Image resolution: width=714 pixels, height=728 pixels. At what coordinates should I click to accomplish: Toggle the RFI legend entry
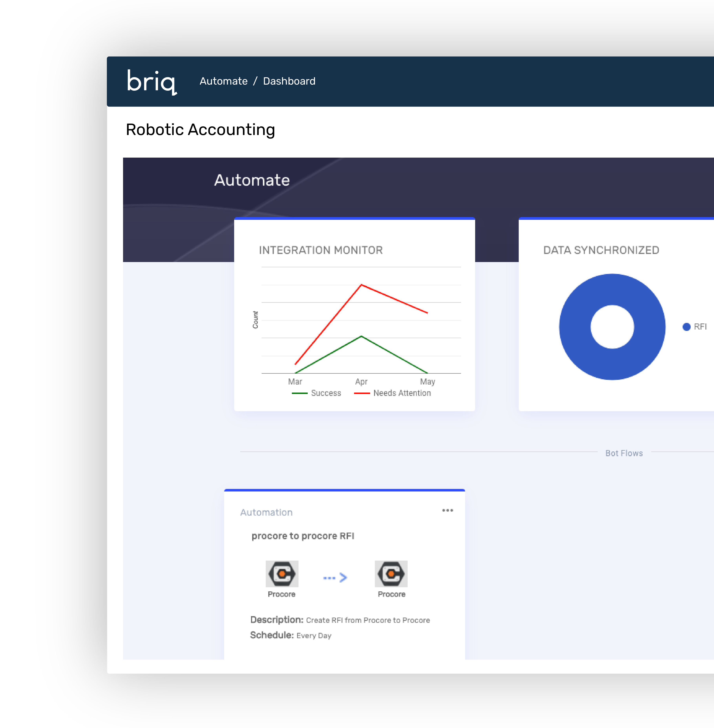coord(695,327)
